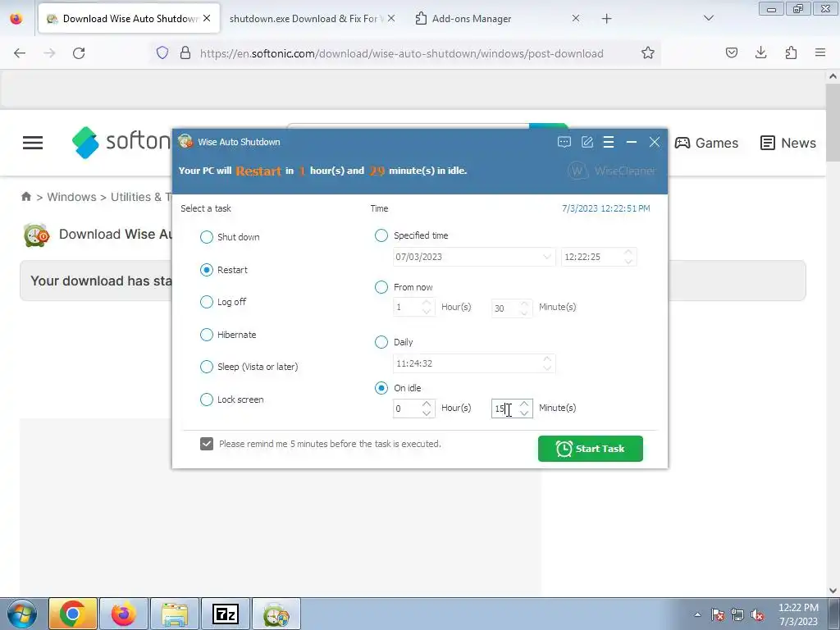
Task: Adjust From now minutes spinner
Action: tap(524, 308)
